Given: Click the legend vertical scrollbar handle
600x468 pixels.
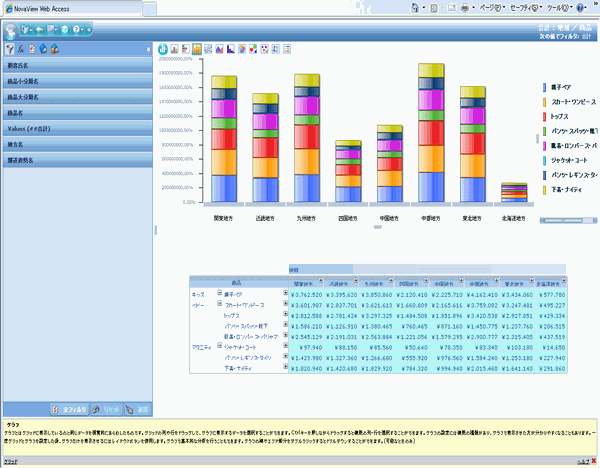Looking at the screenshot, I should [537, 139].
